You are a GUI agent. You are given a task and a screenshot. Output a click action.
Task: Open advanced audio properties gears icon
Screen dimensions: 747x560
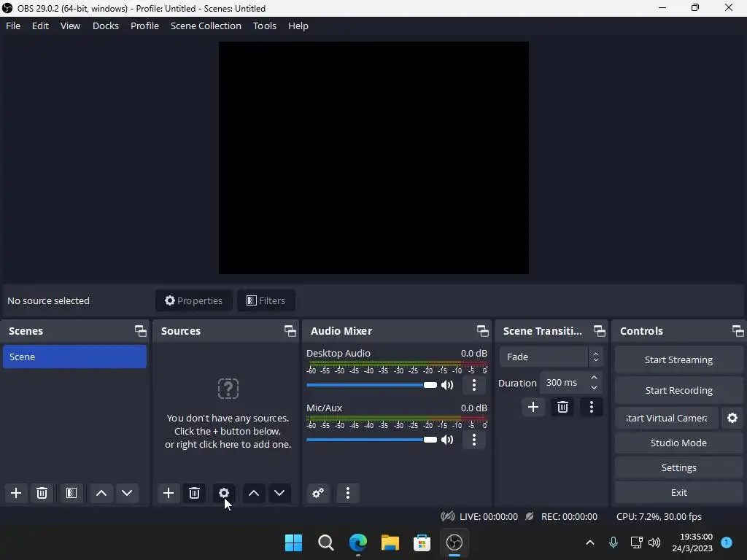coord(318,493)
